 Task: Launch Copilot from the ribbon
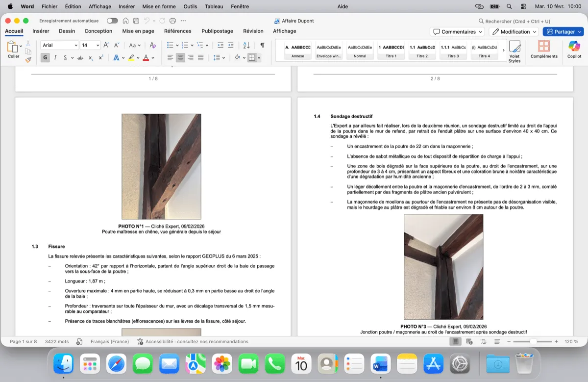click(574, 49)
